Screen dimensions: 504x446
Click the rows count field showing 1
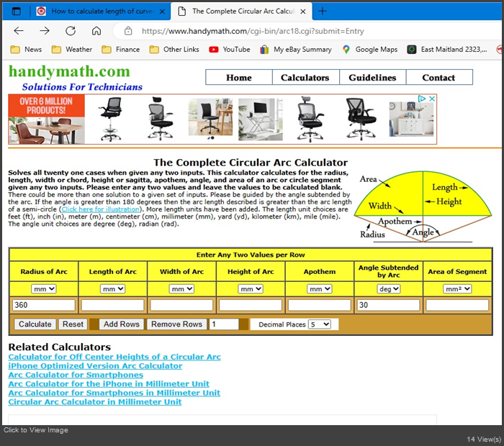pyautogui.click(x=224, y=324)
